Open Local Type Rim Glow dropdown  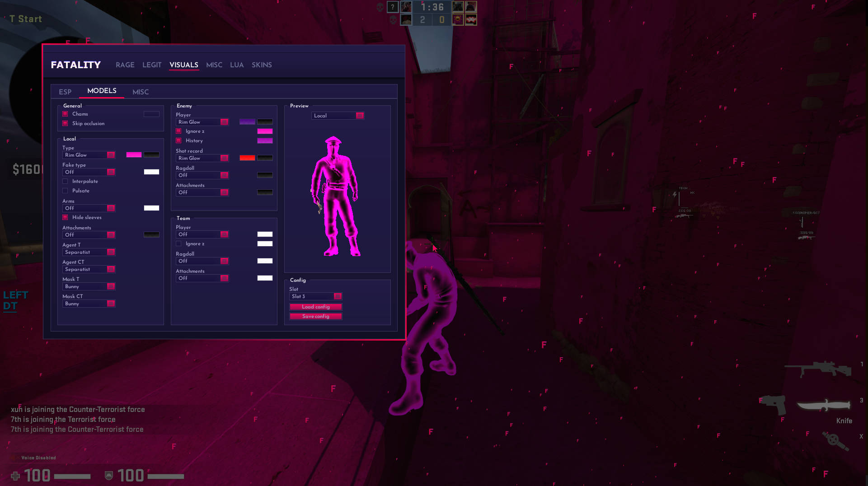tap(89, 155)
